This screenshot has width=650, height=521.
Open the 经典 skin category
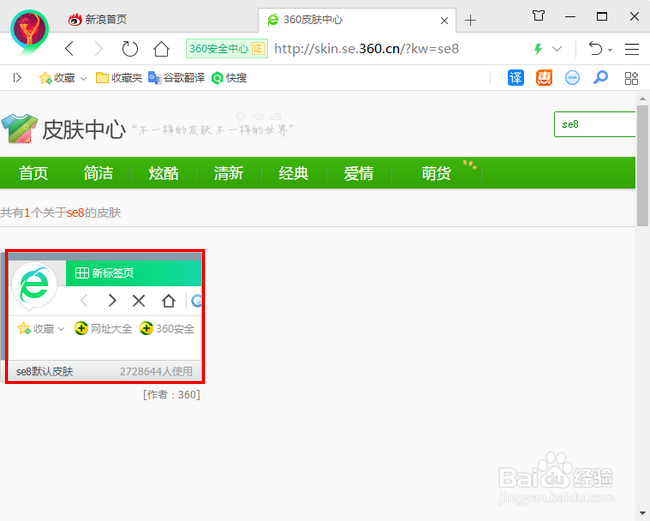pyautogui.click(x=293, y=173)
